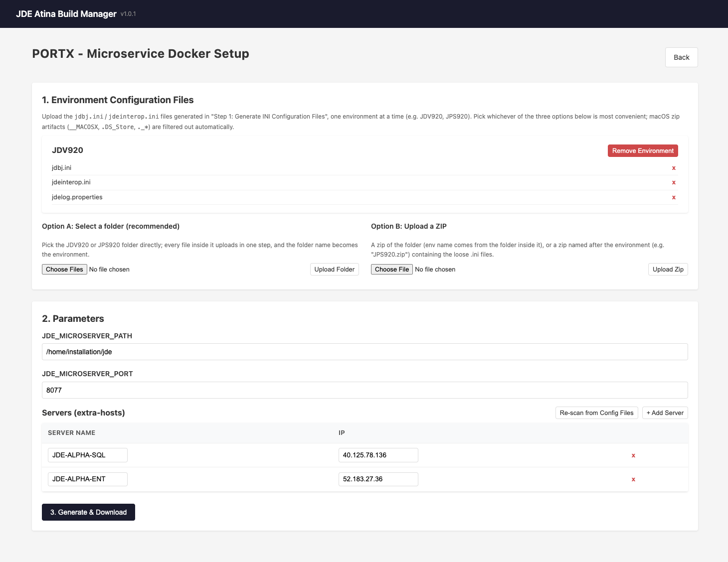Click the 1. Environment Configuration Files heading
Viewport: 728px width, 562px height.
pos(118,100)
